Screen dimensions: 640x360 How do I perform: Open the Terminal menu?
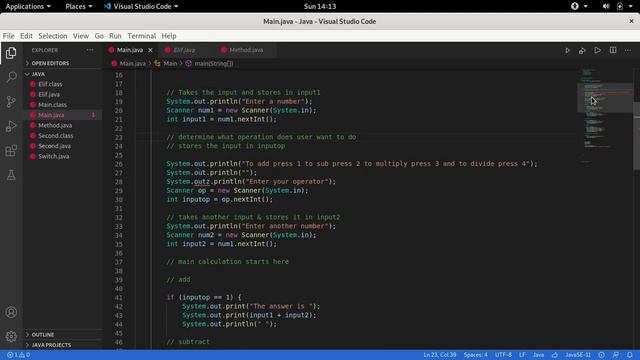(142, 36)
